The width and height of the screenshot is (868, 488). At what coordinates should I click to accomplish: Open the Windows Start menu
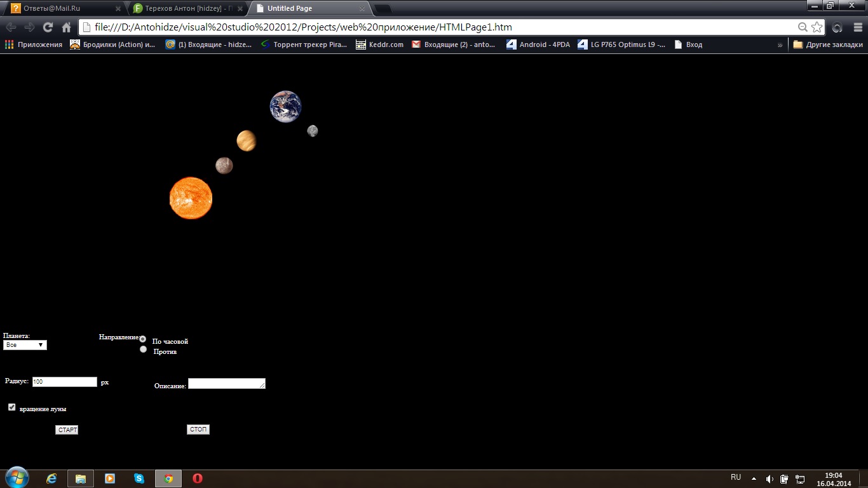(17, 478)
